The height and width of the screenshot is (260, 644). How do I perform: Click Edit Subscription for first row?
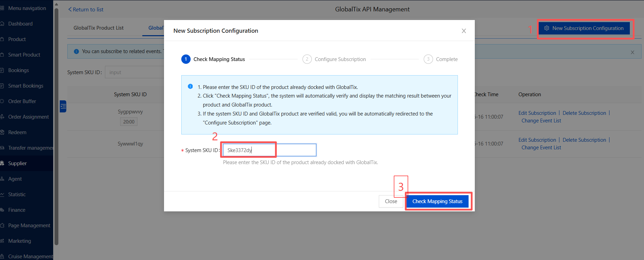pyautogui.click(x=537, y=113)
